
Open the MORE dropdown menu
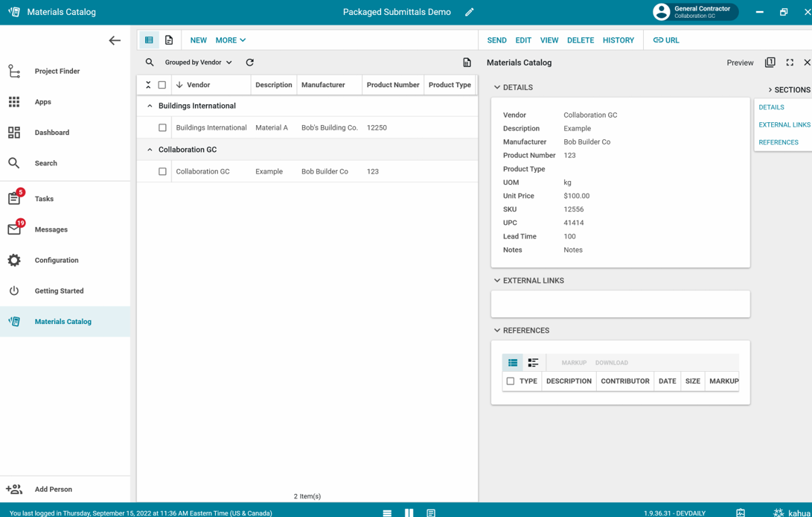(230, 40)
